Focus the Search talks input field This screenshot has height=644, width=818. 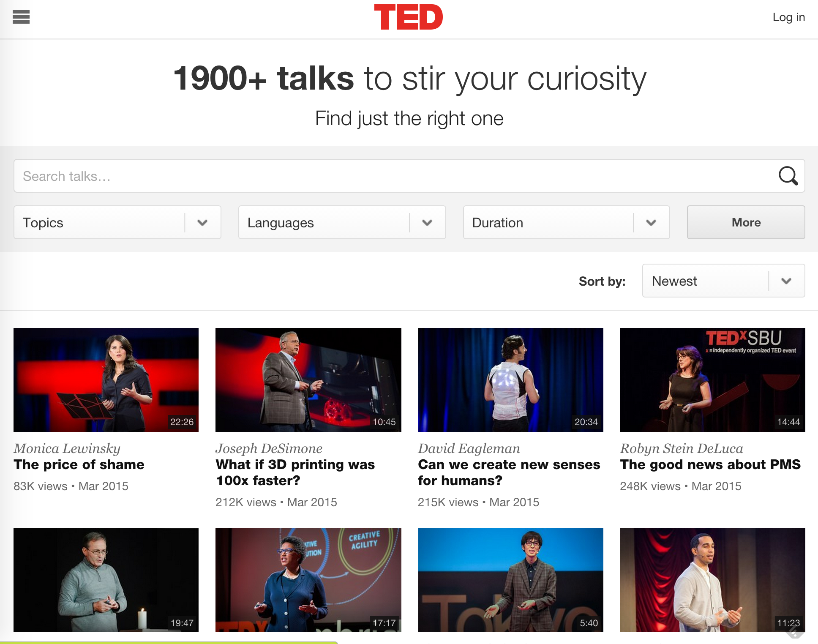409,176
